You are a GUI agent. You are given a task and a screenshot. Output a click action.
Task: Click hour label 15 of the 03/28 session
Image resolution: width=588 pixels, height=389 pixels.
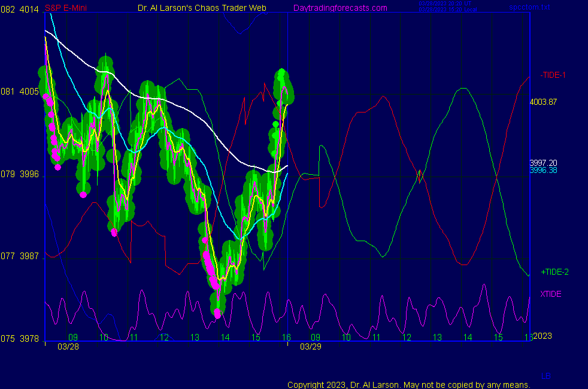(x=256, y=338)
